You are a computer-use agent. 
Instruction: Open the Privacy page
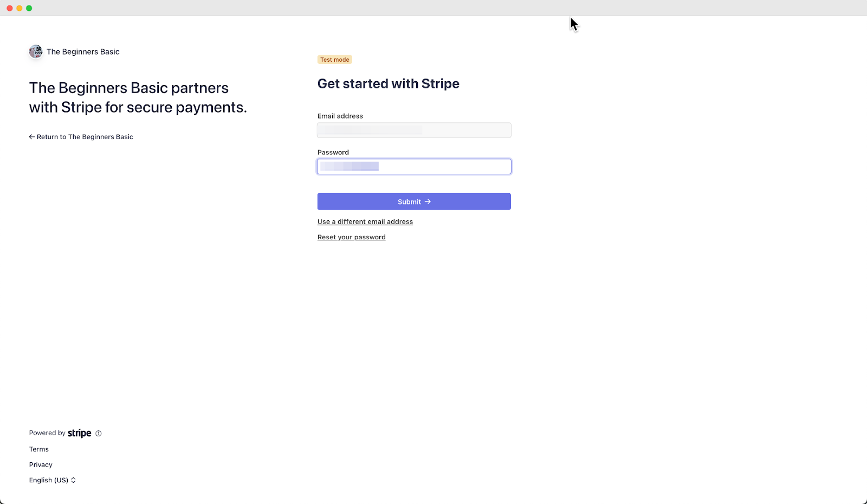pos(41,464)
